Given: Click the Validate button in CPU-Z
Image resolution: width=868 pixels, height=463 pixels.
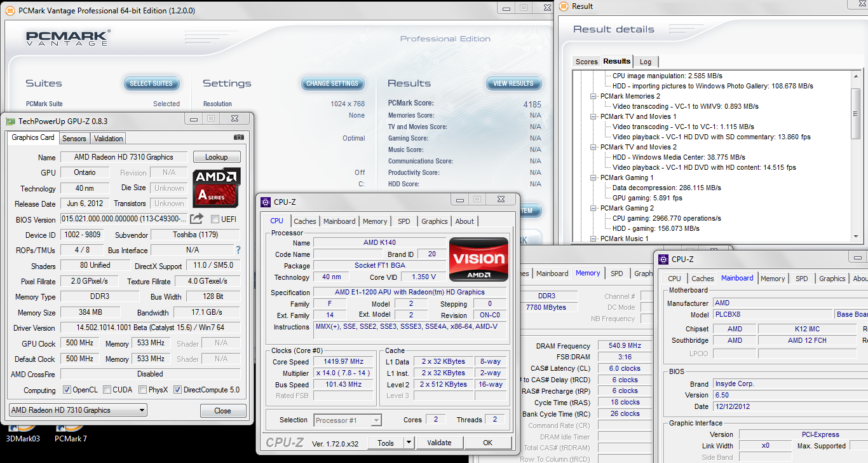Looking at the screenshot, I should [x=439, y=443].
